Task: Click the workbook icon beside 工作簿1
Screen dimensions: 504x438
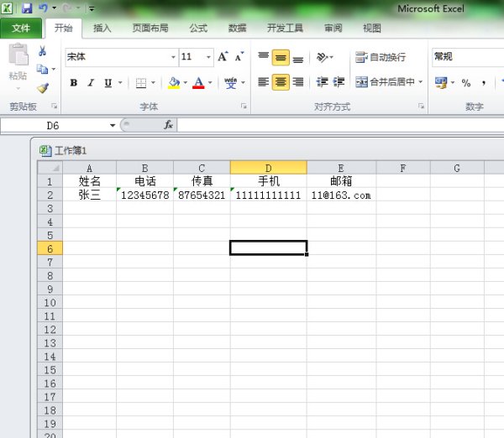Action: pos(45,150)
